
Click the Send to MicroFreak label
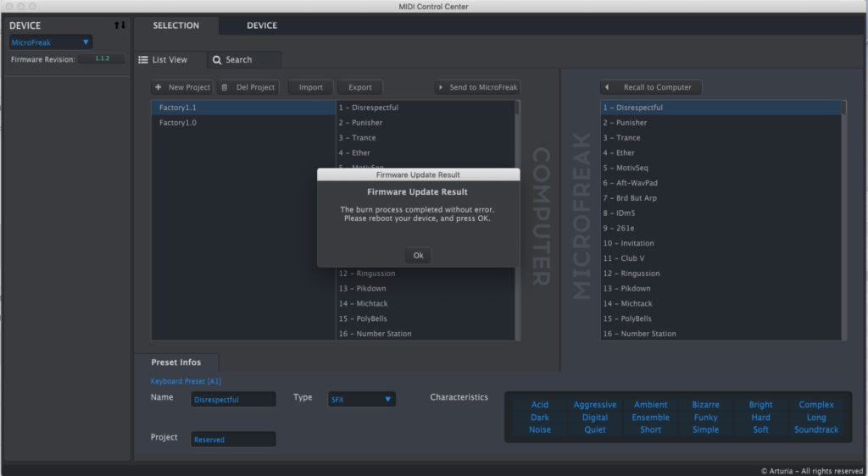(x=483, y=87)
